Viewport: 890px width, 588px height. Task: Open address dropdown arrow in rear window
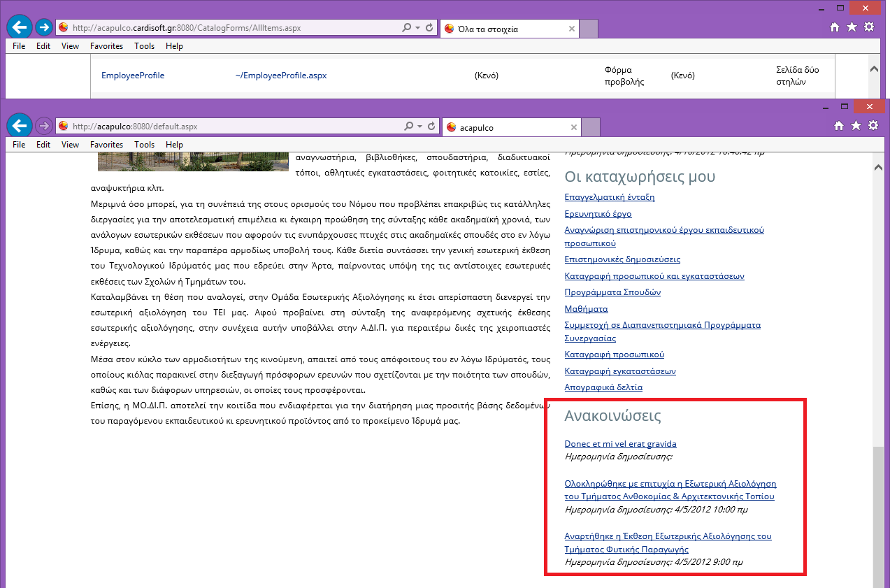pyautogui.click(x=419, y=28)
